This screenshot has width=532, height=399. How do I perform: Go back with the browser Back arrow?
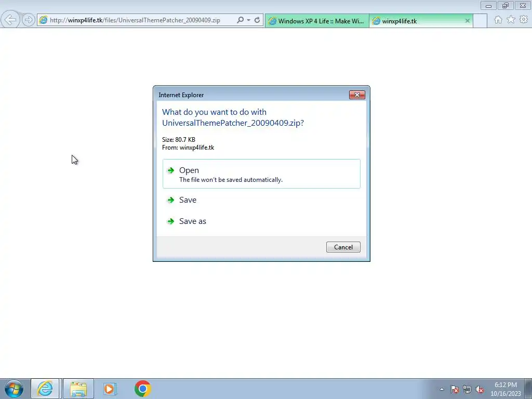point(10,20)
